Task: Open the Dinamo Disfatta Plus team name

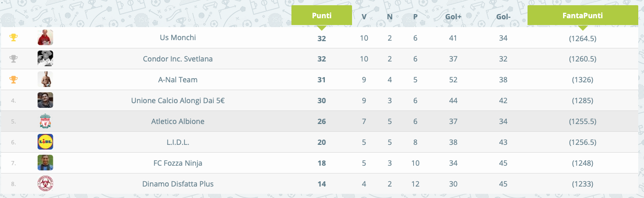Action: tap(178, 183)
